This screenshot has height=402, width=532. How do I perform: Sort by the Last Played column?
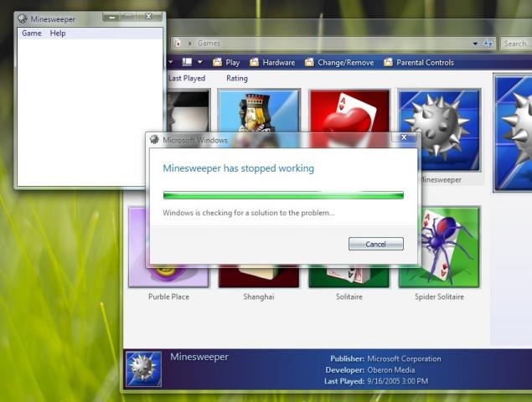click(187, 79)
